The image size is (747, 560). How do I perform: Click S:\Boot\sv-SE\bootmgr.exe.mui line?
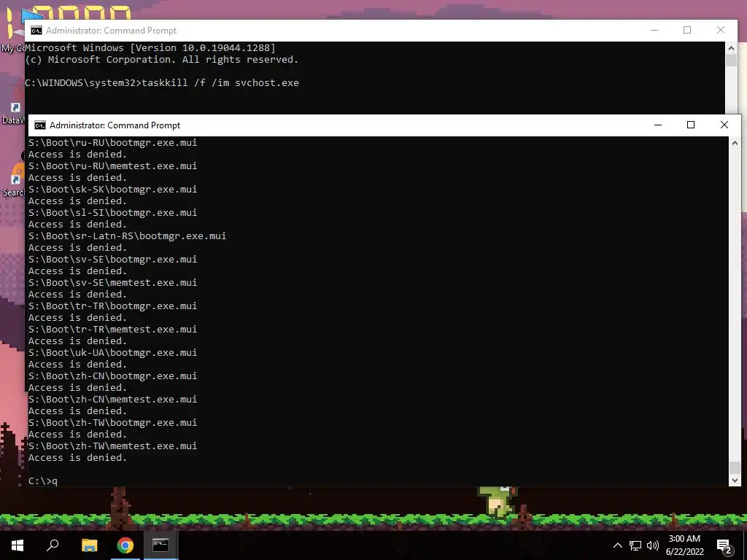point(112,259)
